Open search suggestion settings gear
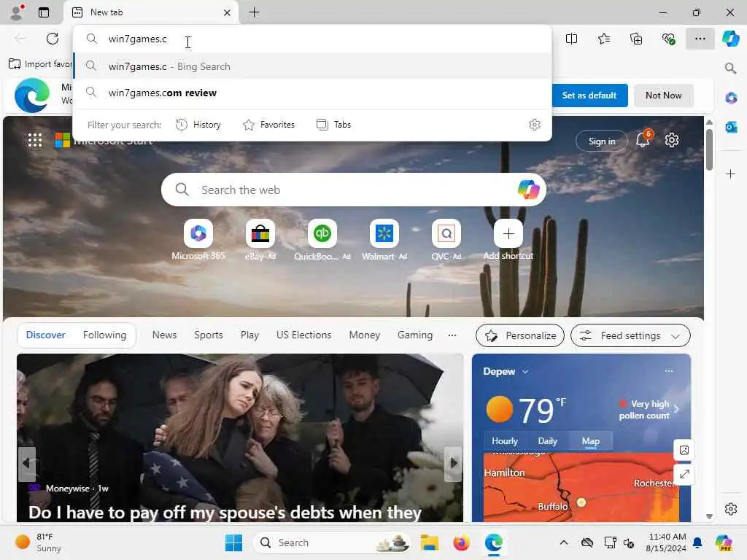This screenshot has width=747, height=560. pyautogui.click(x=535, y=125)
